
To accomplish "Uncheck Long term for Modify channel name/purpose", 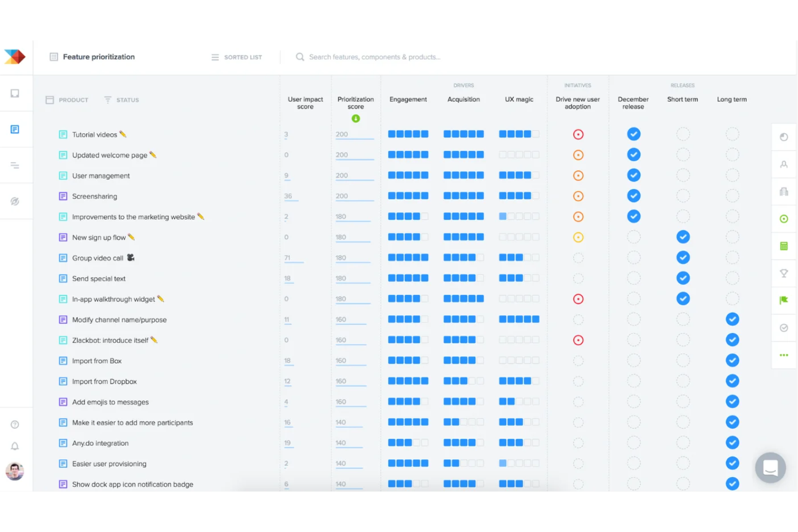I will point(732,320).
